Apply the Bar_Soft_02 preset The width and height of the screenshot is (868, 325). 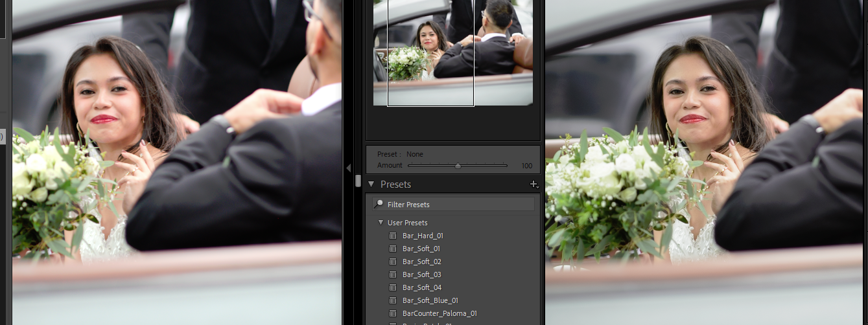pyautogui.click(x=421, y=262)
